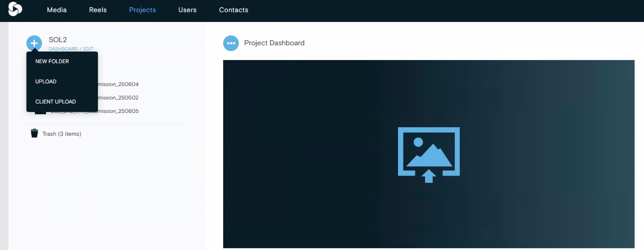
Task: Select UPLOAD in the popup menu
Action: (46, 81)
